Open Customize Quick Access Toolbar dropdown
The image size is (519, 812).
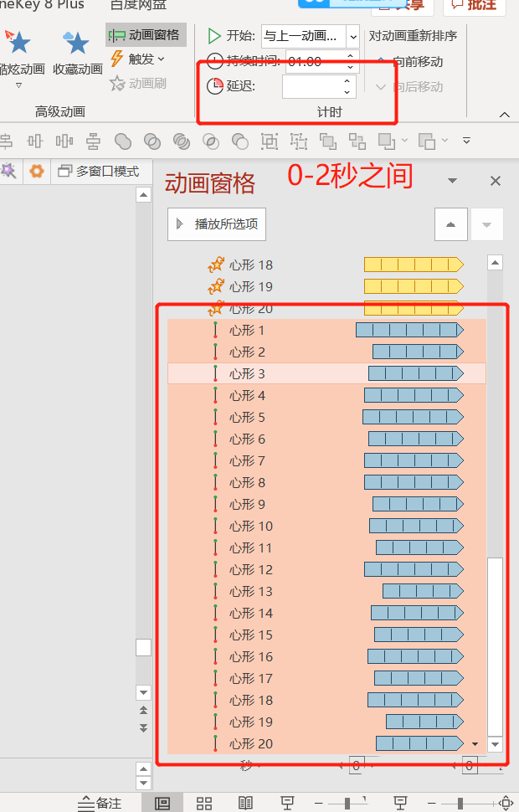pos(467,141)
